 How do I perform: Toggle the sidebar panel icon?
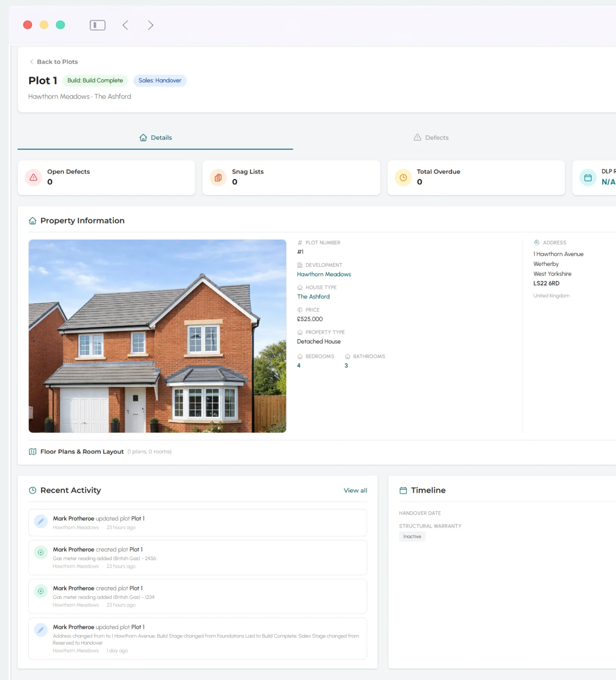(x=97, y=25)
